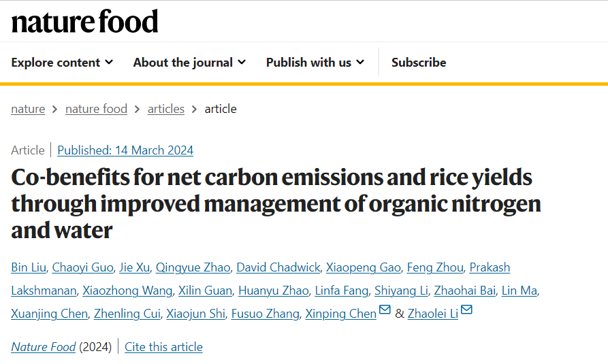Screen dimensions: 608x364
Task: Expand the Explore content dropdown
Action: tap(62, 62)
